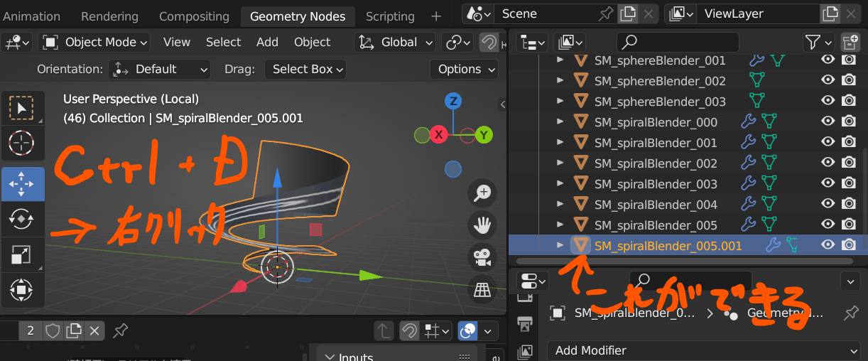Click the pin icon in node editor header
This screenshot has width=868, height=361.
click(120, 330)
